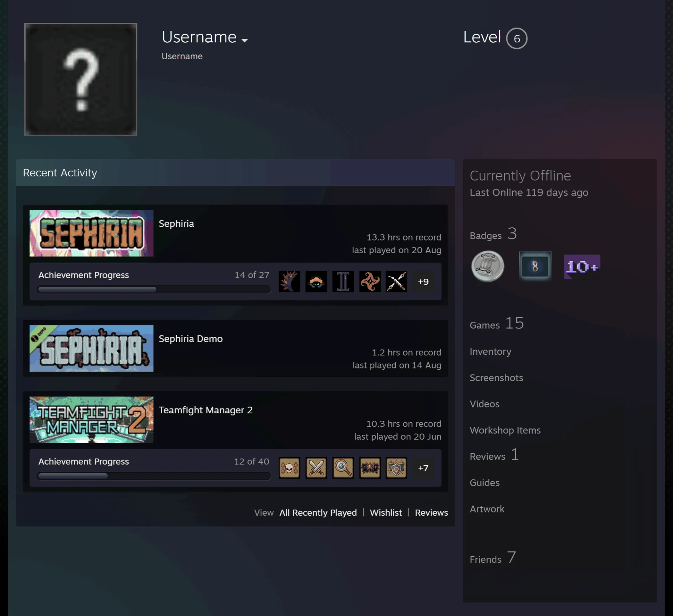The height and width of the screenshot is (616, 673).
Task: Open the Sephiria Demo banner image
Action: pyautogui.click(x=91, y=348)
